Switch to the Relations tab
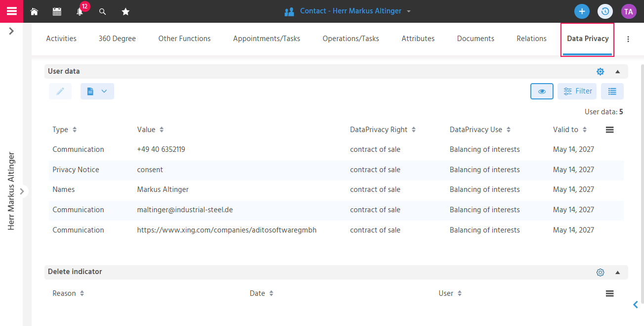Image resolution: width=644 pixels, height=326 pixels. [x=531, y=39]
